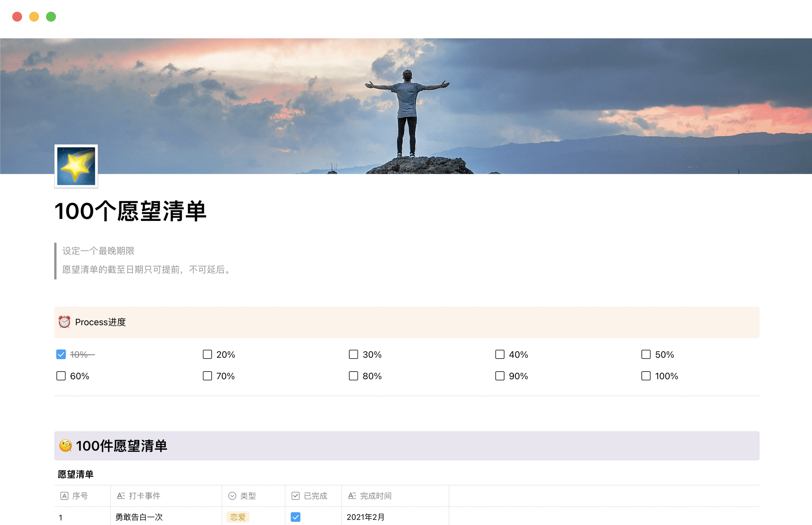Screen dimensions: 812x525
Task: Click the 100个愿望清单 page title
Action: click(x=130, y=211)
